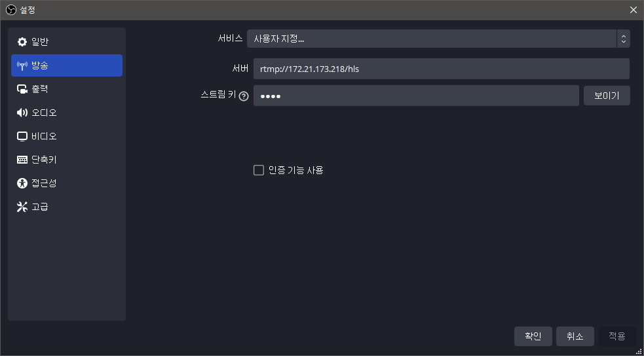Enable the 인증 기능 사용 checkbox

pyautogui.click(x=259, y=170)
